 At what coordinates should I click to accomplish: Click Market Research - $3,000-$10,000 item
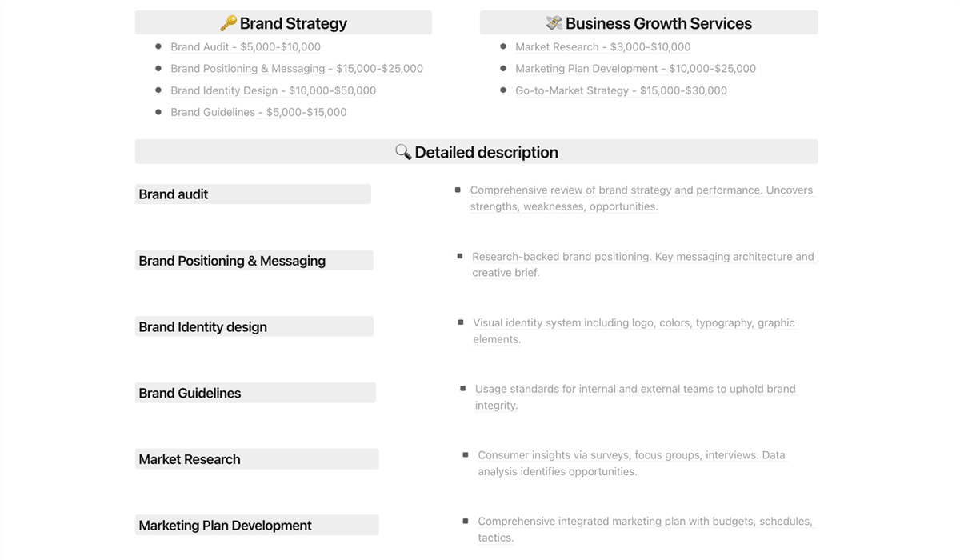tap(603, 47)
